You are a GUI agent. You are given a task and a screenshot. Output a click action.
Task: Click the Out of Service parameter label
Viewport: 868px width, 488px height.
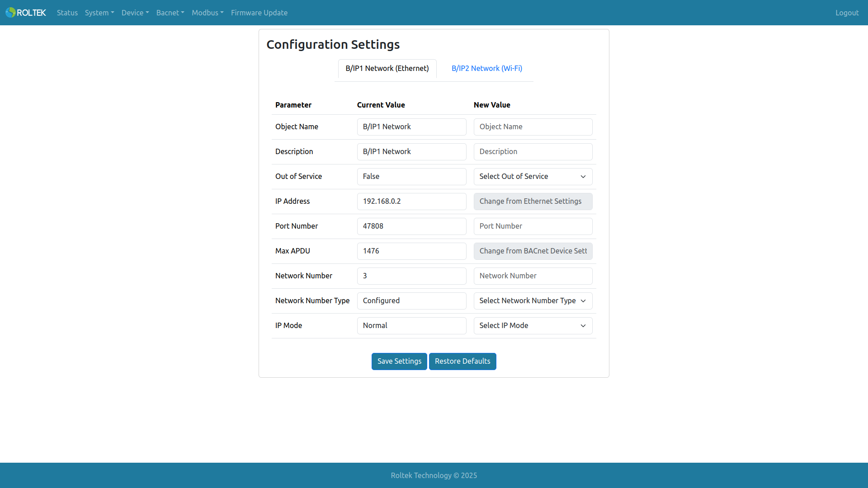click(298, 176)
